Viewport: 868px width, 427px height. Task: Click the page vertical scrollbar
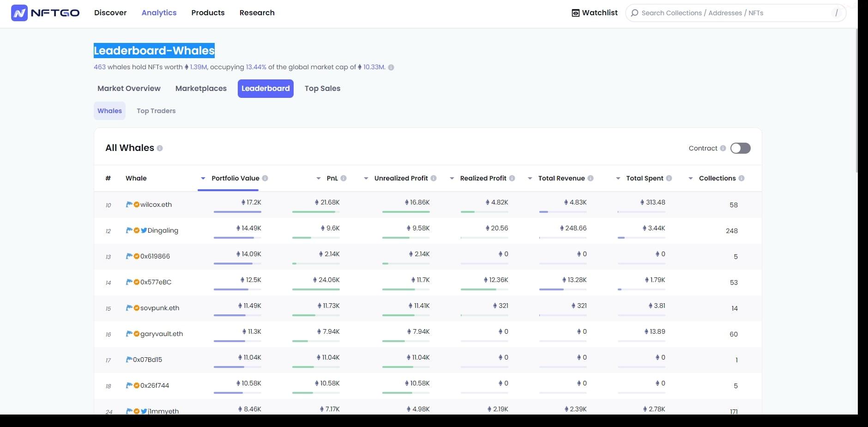[x=857, y=101]
